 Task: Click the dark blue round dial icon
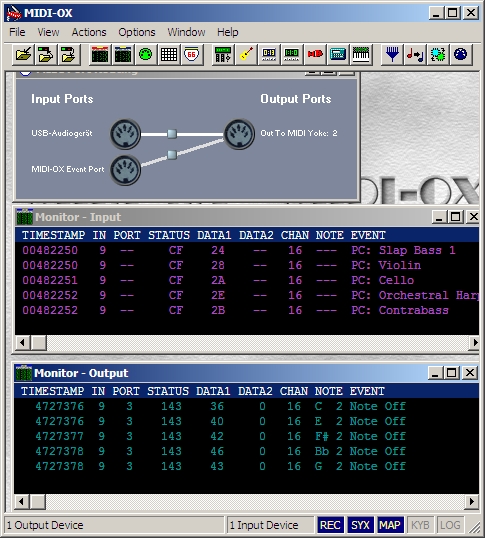(461, 54)
